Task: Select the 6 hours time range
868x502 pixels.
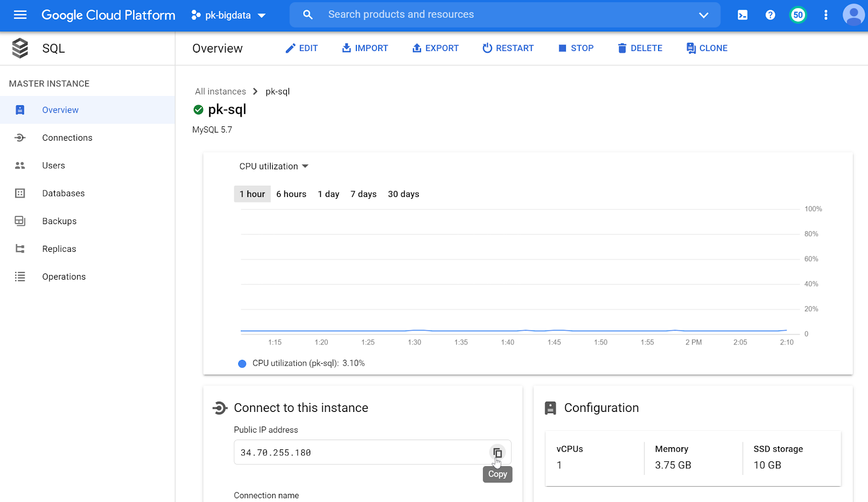Action: [x=291, y=194]
